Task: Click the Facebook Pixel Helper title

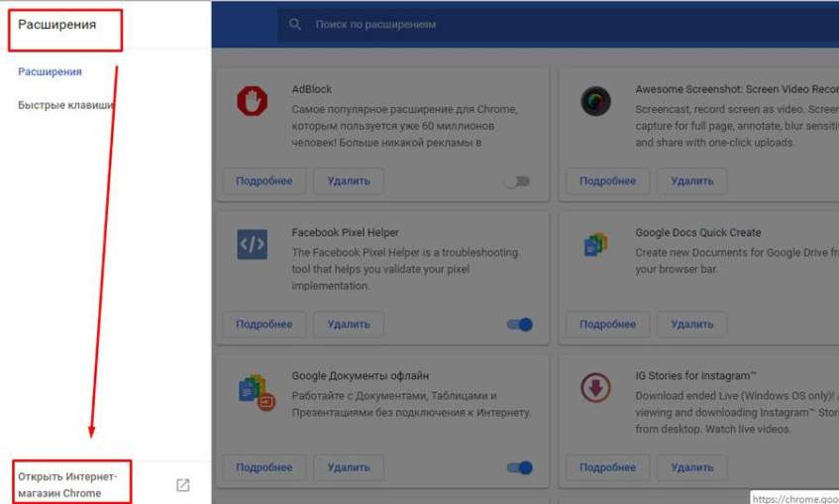Action: pyautogui.click(x=345, y=233)
